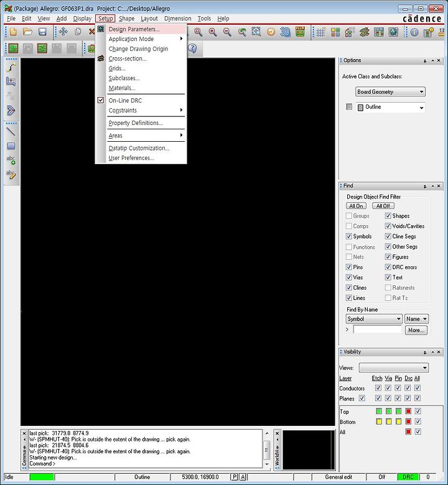Click the Zoom In magnifier icon

[213, 32]
